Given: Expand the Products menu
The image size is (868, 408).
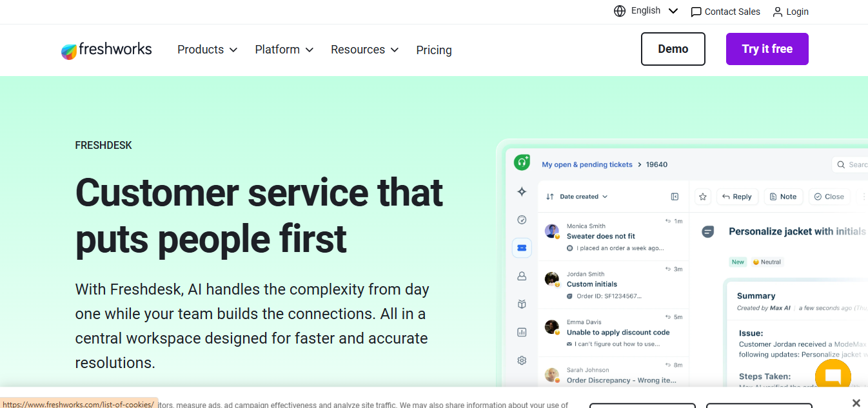Looking at the screenshot, I should (208, 50).
